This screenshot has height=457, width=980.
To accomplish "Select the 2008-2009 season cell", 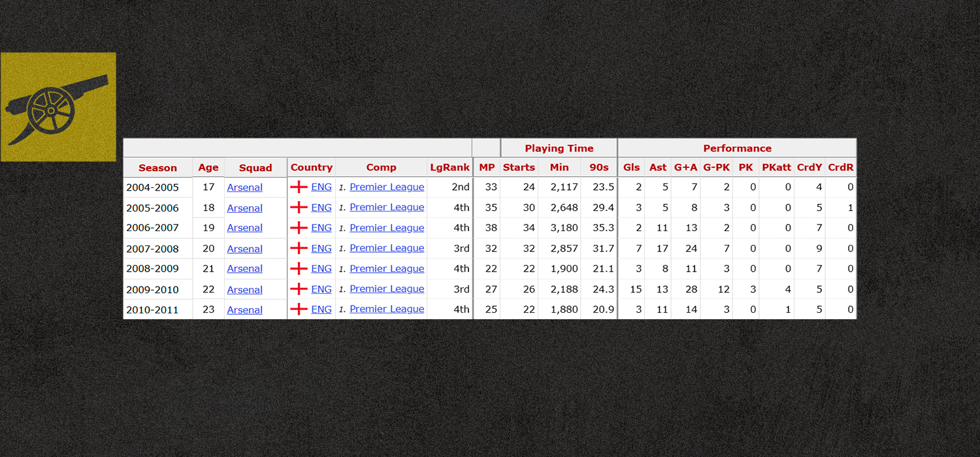I will click(x=158, y=268).
